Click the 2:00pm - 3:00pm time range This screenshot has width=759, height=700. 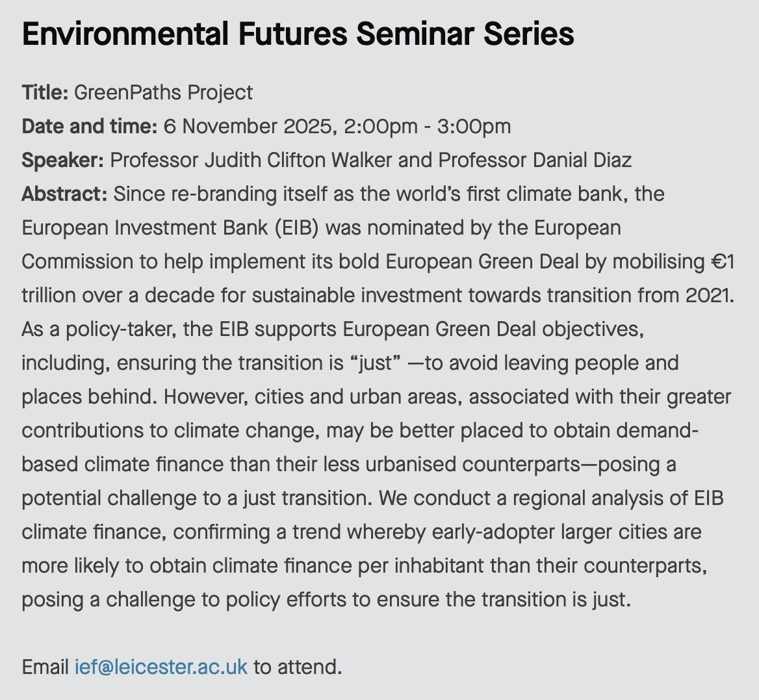point(427,126)
